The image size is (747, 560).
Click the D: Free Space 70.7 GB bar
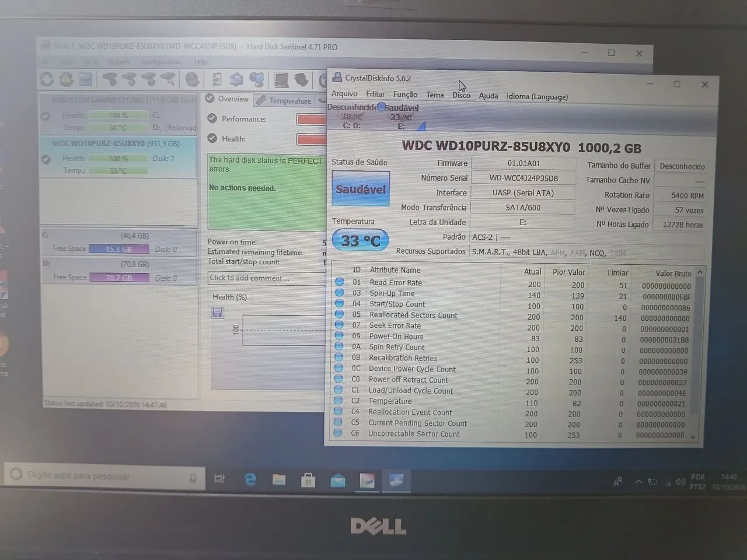[x=118, y=278]
